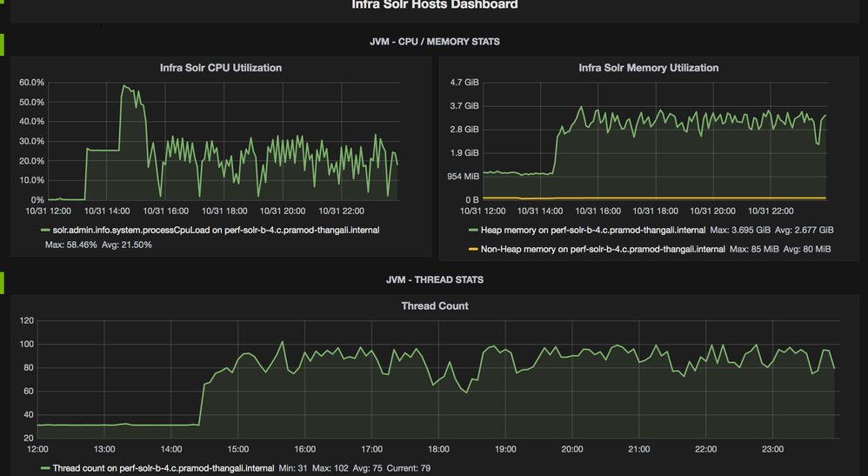This screenshot has width=868, height=476.
Task: Open the Infra Solr Memory Utilization panel menu
Action: [648, 68]
